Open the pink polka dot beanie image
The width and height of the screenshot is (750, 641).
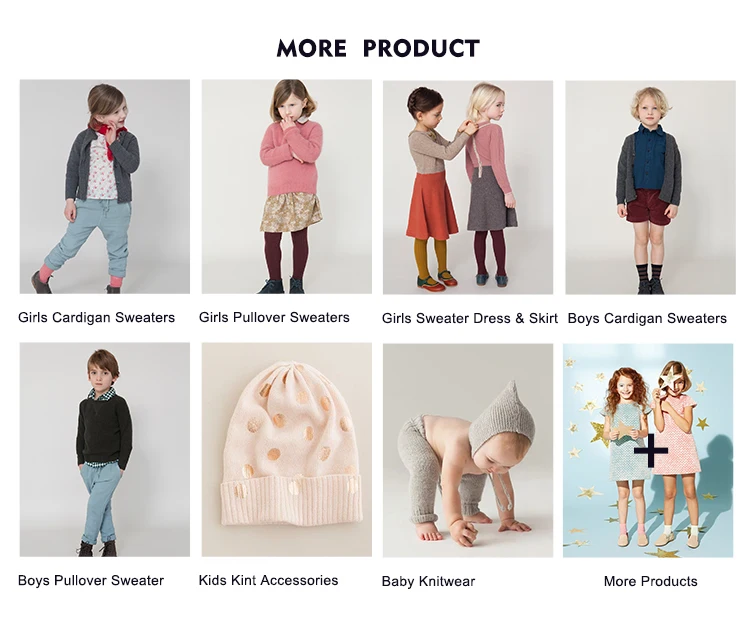click(287, 450)
